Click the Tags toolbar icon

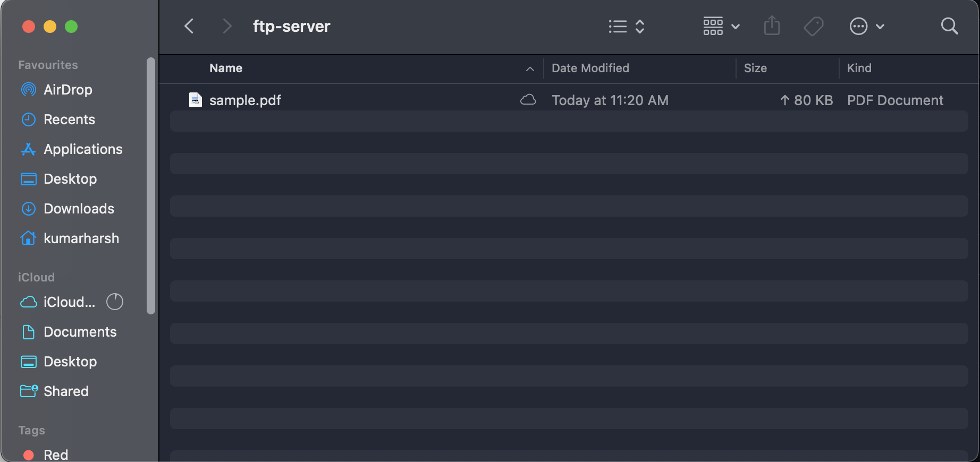tap(814, 26)
